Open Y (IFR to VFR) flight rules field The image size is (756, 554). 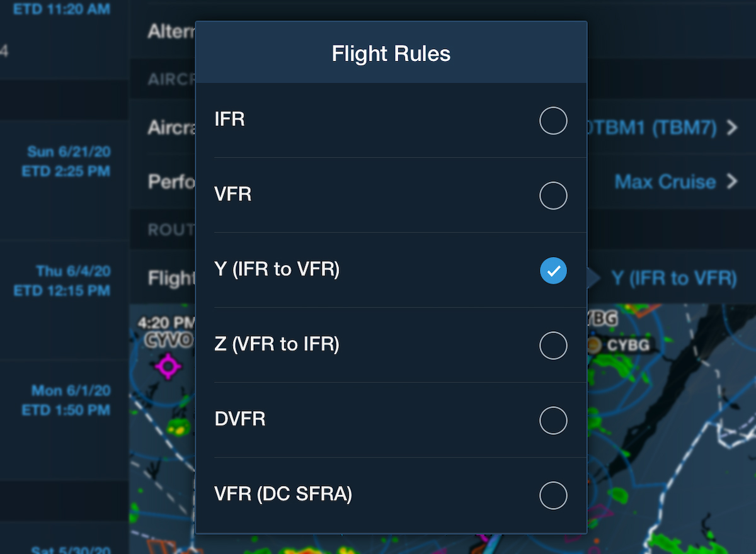coord(673,278)
